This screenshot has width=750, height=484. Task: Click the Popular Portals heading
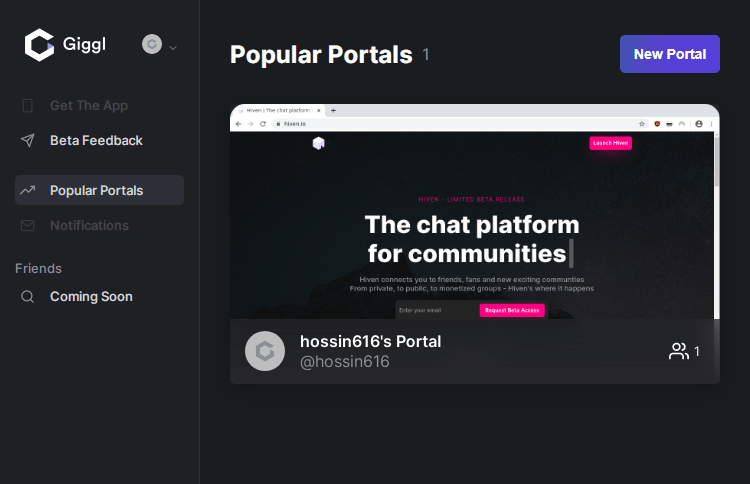(x=321, y=55)
